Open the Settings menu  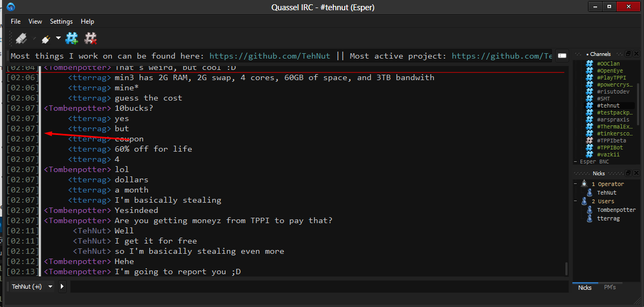61,22
